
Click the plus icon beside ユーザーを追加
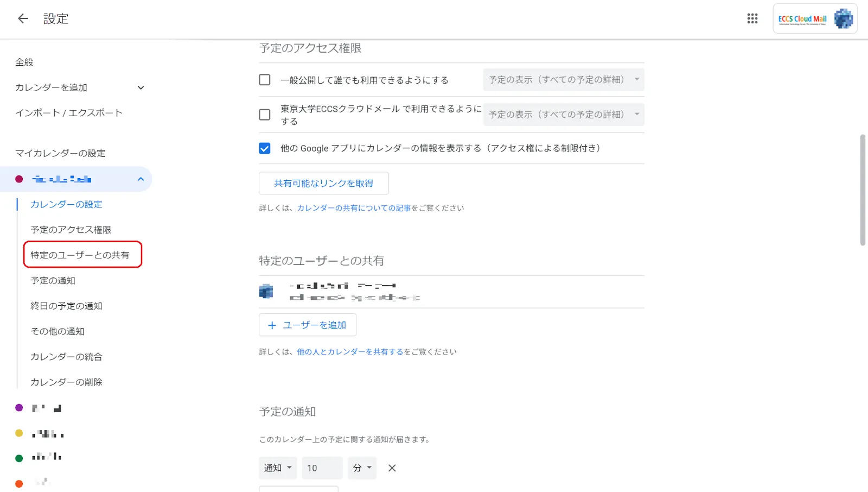[272, 325]
